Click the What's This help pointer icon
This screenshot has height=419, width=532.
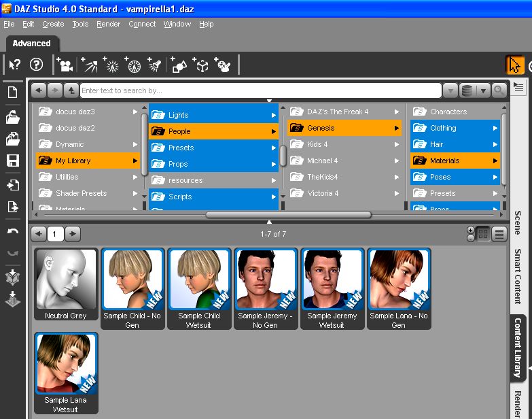click(14, 65)
